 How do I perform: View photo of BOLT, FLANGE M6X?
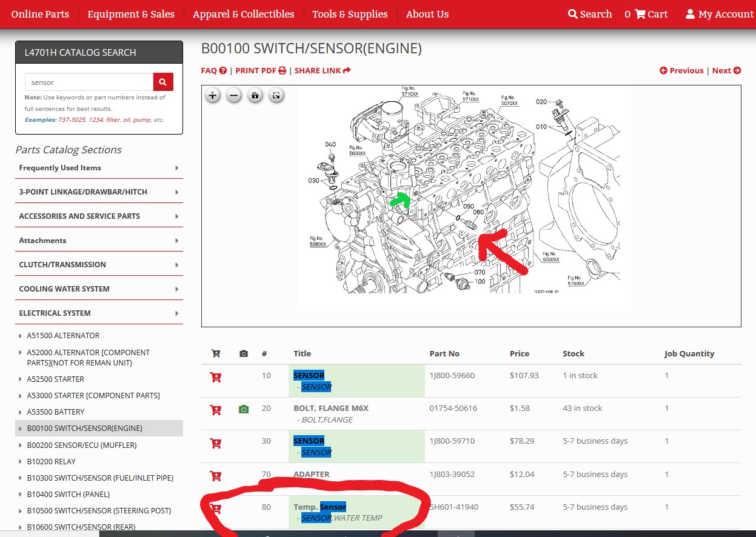point(244,410)
